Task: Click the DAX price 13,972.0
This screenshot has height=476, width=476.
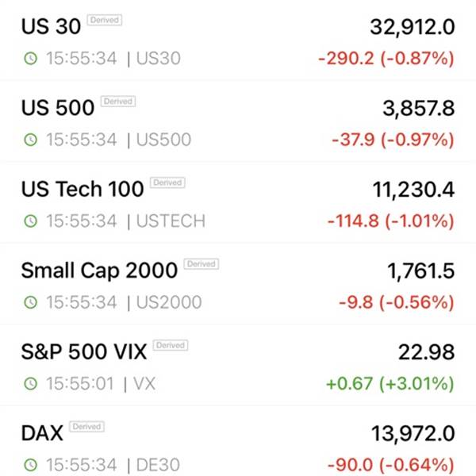Action: [413, 433]
